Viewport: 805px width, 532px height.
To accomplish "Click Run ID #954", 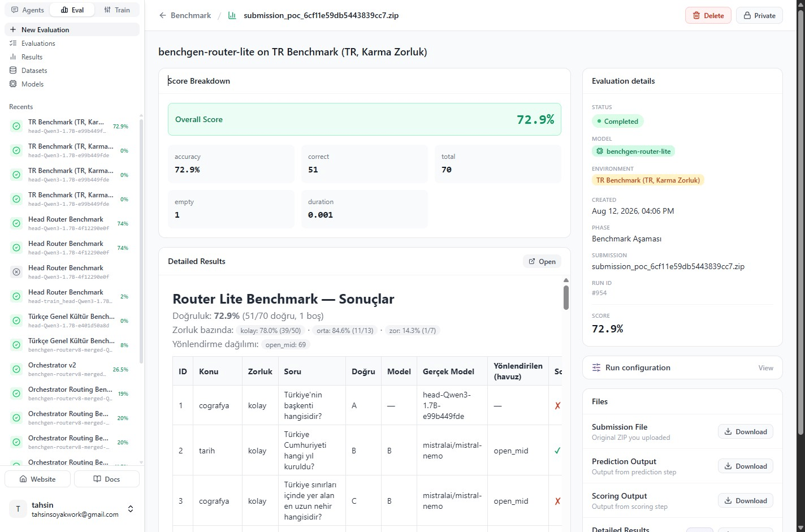I will [599, 293].
